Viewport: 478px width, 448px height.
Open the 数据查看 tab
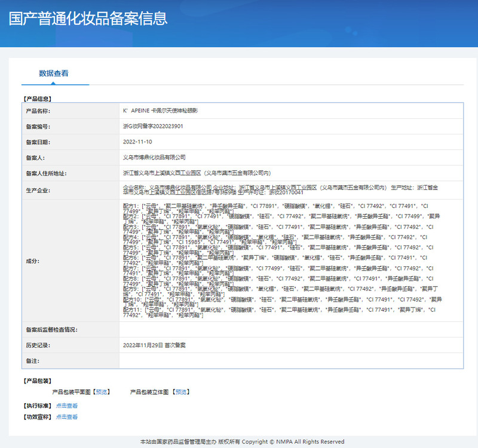pos(54,73)
